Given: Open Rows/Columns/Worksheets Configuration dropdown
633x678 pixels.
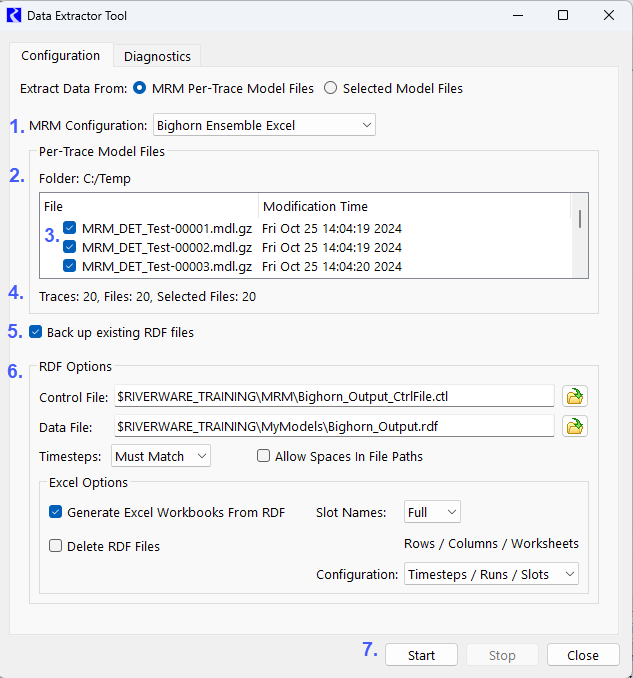Looking at the screenshot, I should [x=491, y=574].
